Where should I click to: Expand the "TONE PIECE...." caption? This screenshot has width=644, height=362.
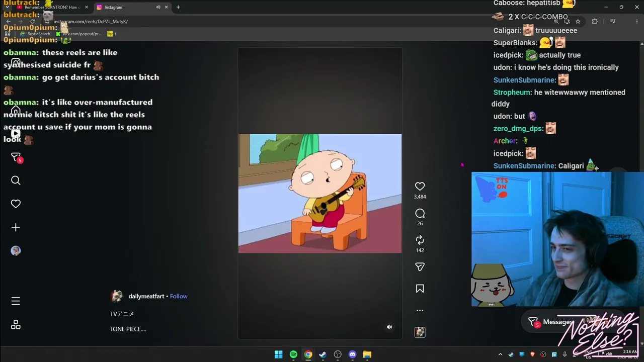128,329
